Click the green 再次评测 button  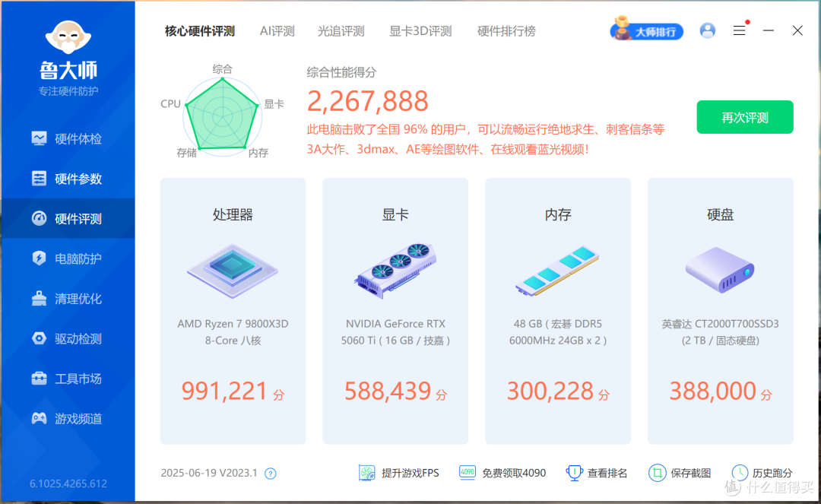coord(744,117)
